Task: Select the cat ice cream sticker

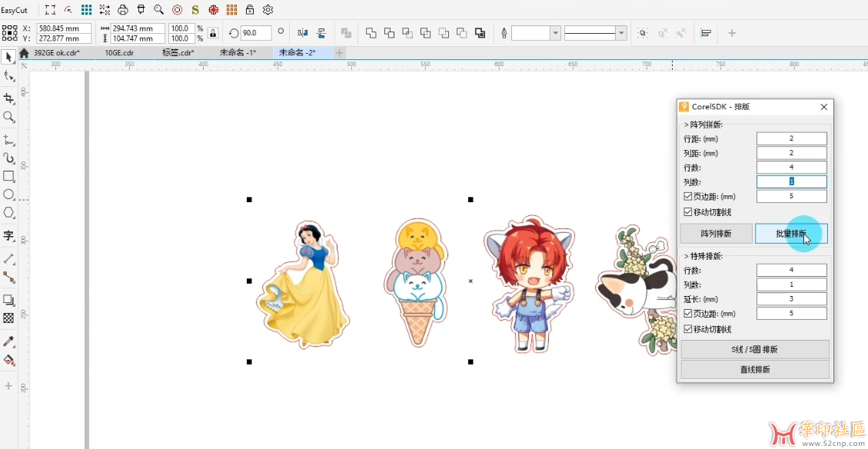Action: coord(415,282)
